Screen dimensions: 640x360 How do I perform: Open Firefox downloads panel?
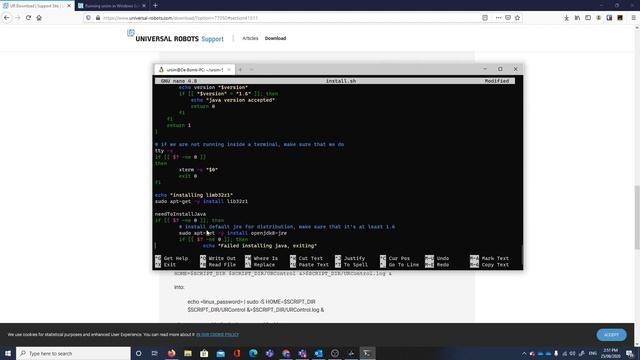coord(567,18)
